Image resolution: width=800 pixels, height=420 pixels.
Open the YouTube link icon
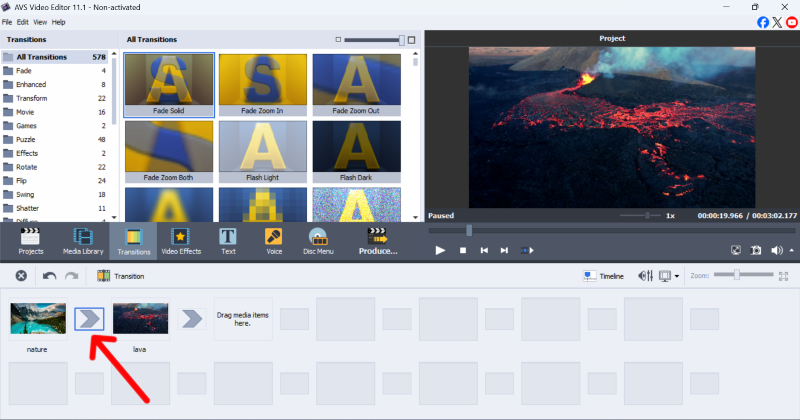792,22
